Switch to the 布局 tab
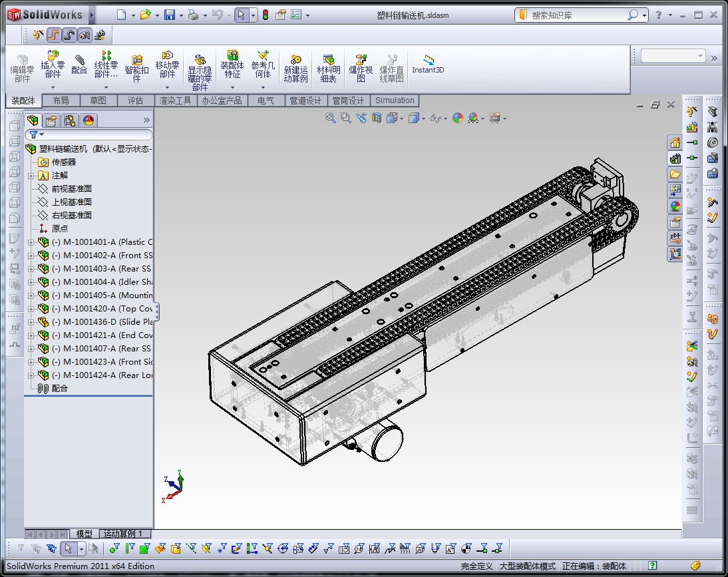This screenshot has width=728, height=577. click(61, 100)
